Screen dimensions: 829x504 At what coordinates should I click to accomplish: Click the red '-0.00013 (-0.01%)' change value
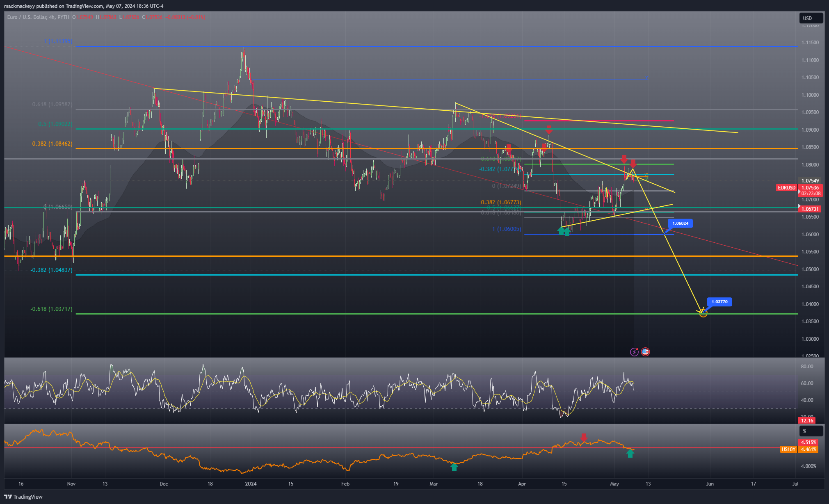point(185,17)
